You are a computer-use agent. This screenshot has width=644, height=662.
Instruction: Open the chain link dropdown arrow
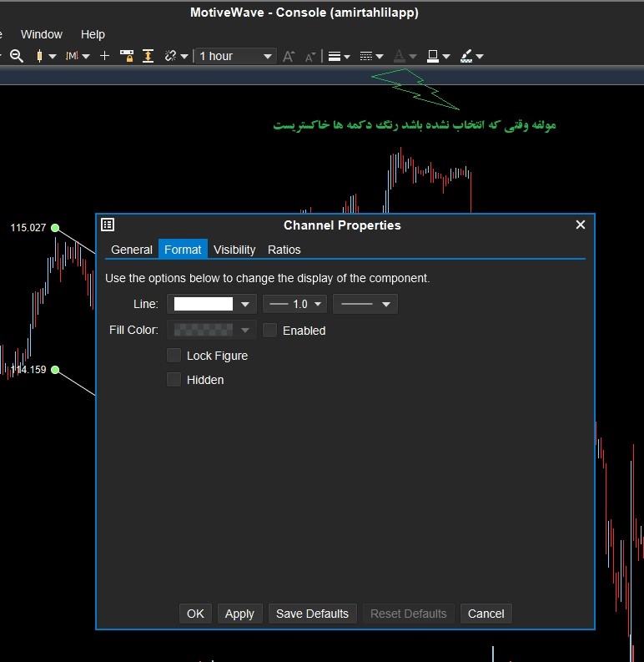click(184, 56)
